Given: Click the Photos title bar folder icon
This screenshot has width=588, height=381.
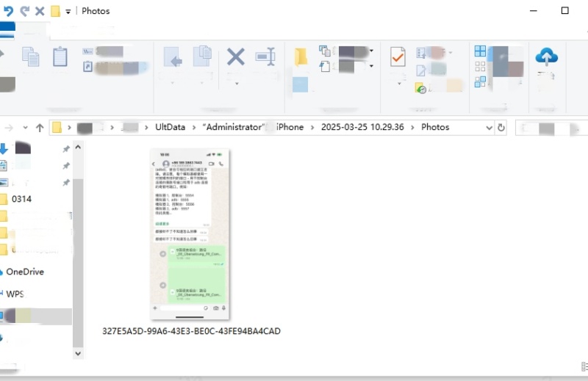Looking at the screenshot, I should pos(56,11).
